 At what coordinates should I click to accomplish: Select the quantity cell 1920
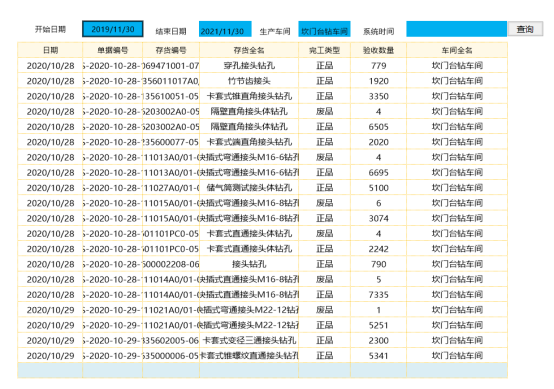378,81
